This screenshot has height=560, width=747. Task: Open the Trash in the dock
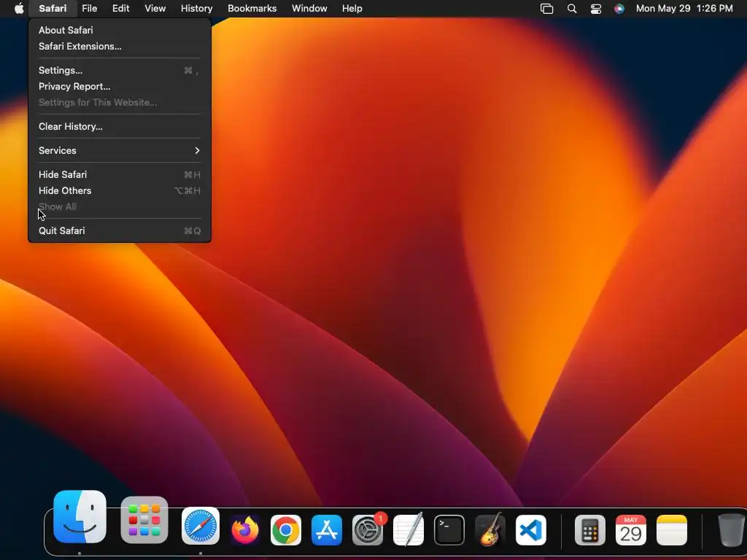731,529
